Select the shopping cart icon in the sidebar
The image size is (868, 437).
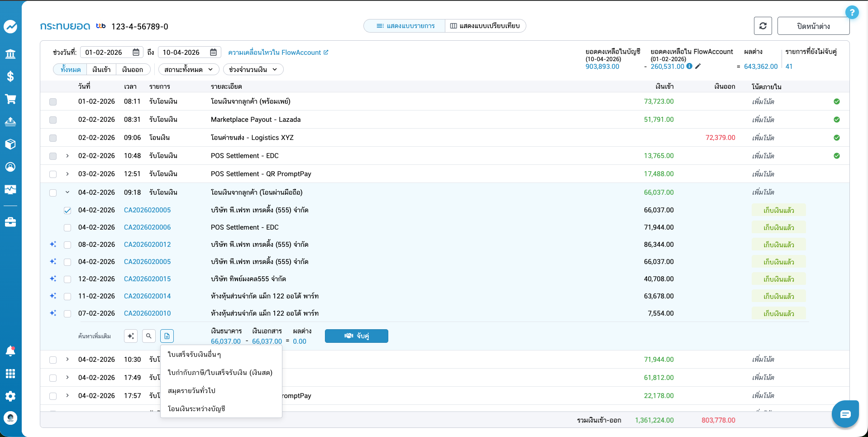(x=10, y=99)
